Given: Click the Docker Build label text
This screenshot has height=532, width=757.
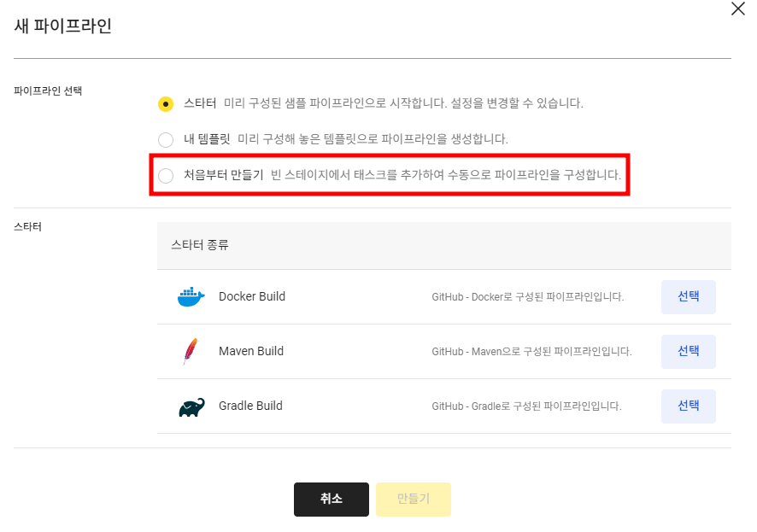Looking at the screenshot, I should [252, 296].
